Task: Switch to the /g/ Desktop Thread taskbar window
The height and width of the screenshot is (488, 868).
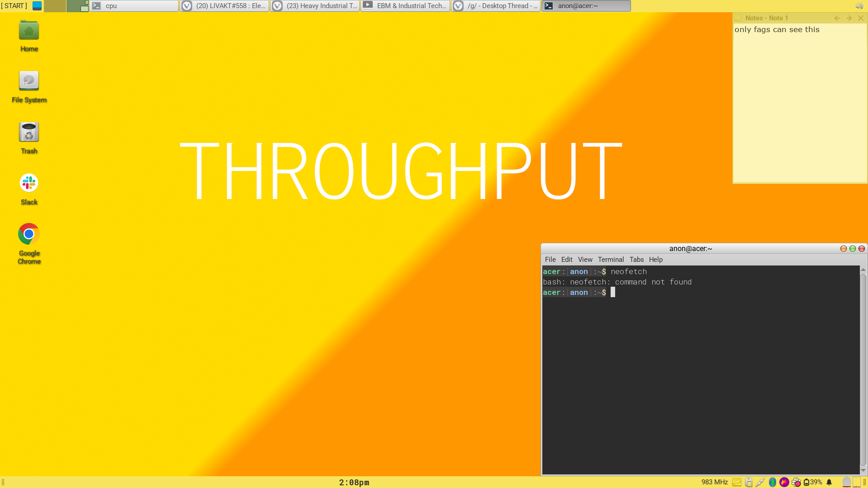Action: 496,6
